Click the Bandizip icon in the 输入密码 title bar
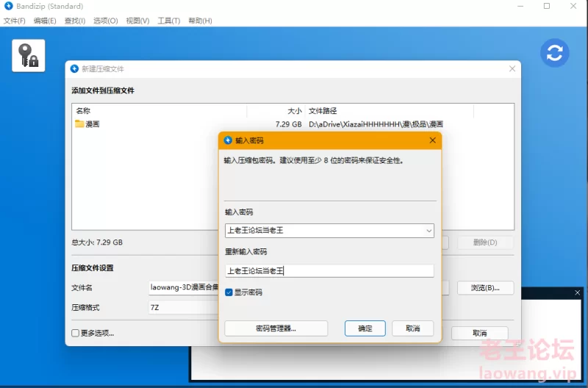 228,140
